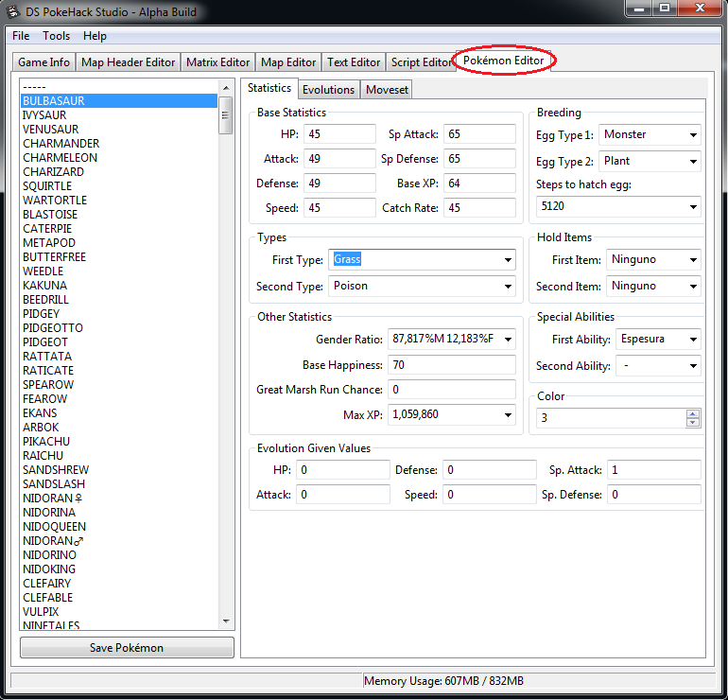Click the Base XP input field

pos(479,183)
